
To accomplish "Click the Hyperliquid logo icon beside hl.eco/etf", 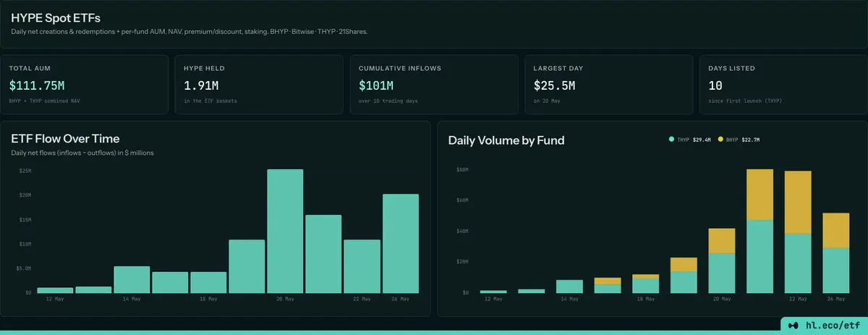I will [795, 326].
